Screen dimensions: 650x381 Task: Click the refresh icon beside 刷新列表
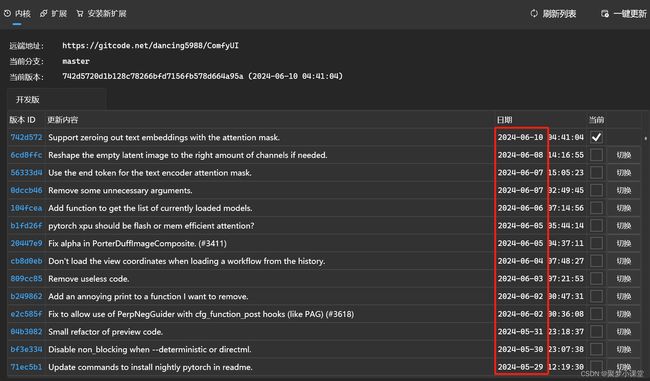[534, 13]
